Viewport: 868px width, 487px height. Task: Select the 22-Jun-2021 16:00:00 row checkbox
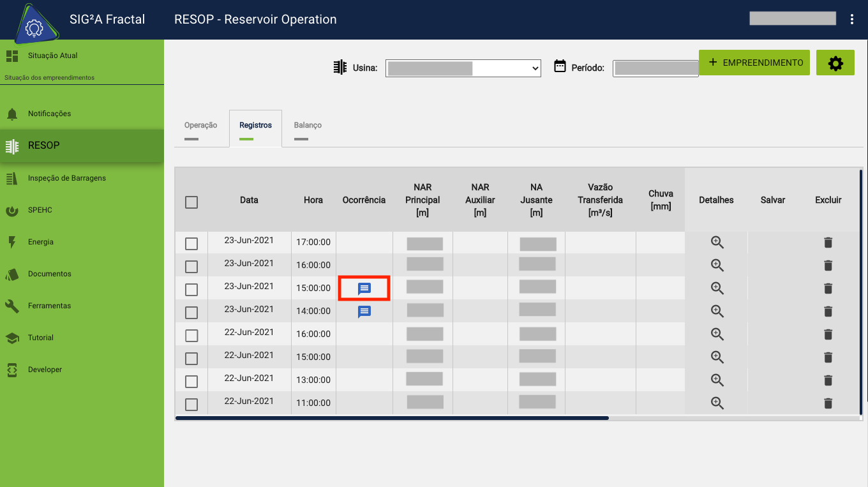pos(191,336)
